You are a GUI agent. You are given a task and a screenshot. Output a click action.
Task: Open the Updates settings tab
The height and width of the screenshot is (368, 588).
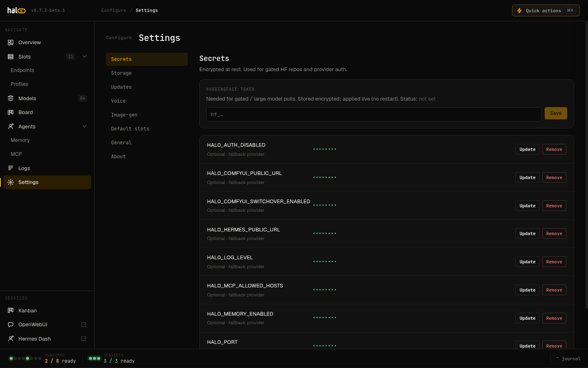point(147,87)
